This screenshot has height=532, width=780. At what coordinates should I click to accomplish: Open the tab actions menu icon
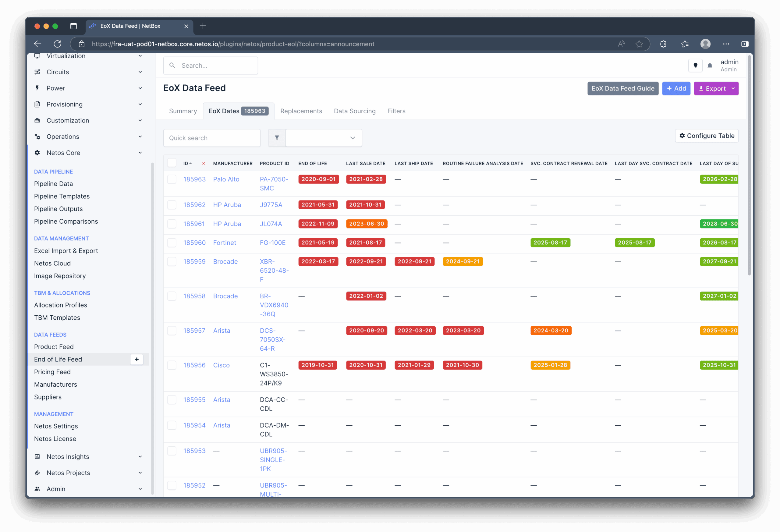coord(73,26)
